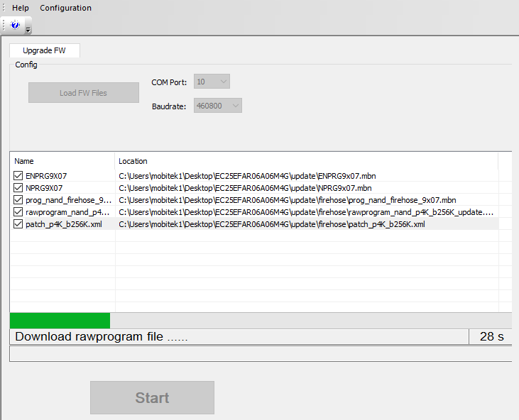This screenshot has width=519, height=420.
Task: Select the patch_p4K_b256K.xml location path
Action: pyautogui.click(x=271, y=224)
